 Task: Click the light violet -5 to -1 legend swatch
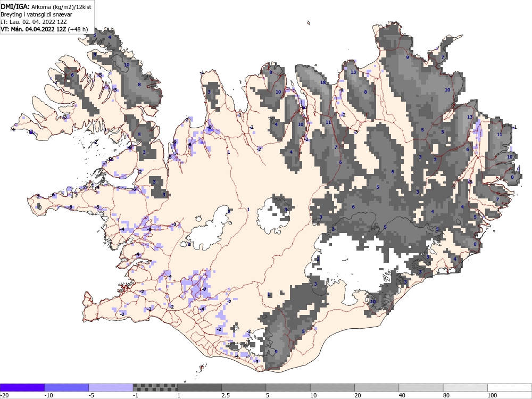click(x=111, y=387)
